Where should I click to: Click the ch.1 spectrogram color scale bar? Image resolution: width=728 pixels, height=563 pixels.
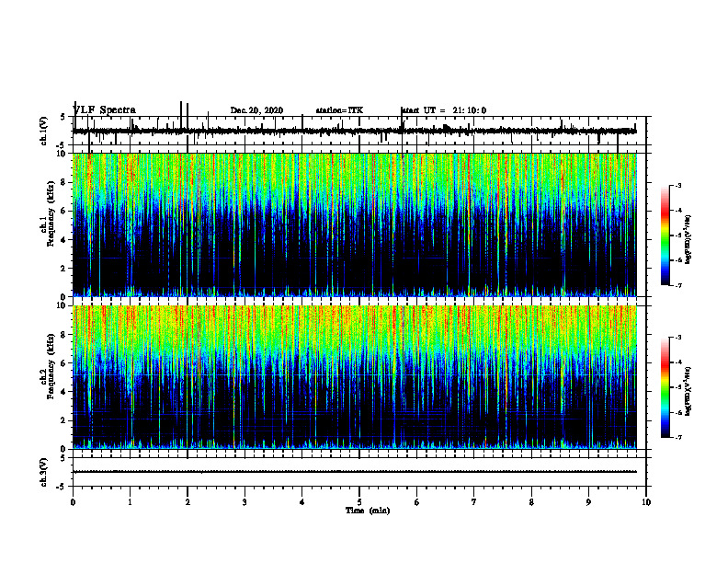pyautogui.click(x=665, y=236)
